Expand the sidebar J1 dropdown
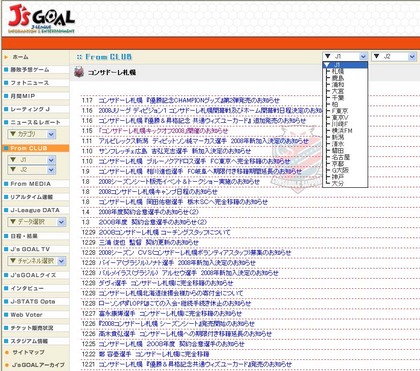The height and width of the screenshot is (371, 420). (32, 160)
